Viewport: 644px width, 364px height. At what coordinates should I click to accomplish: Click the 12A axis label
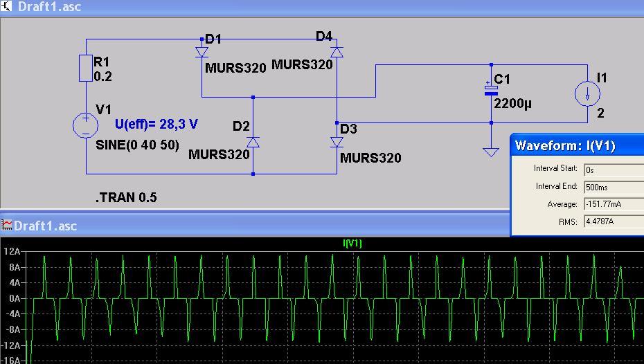[12, 252]
